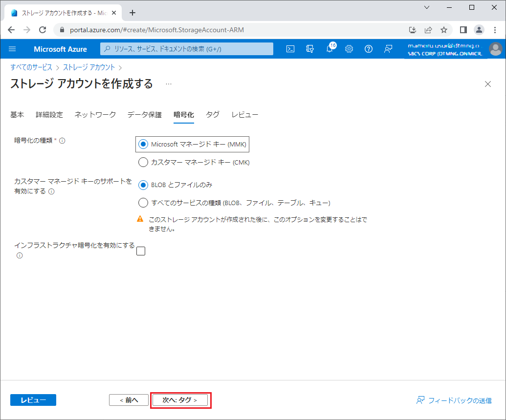The image size is (506, 420).
Task: Go to previous step with < 前へ
Action: [x=129, y=400]
